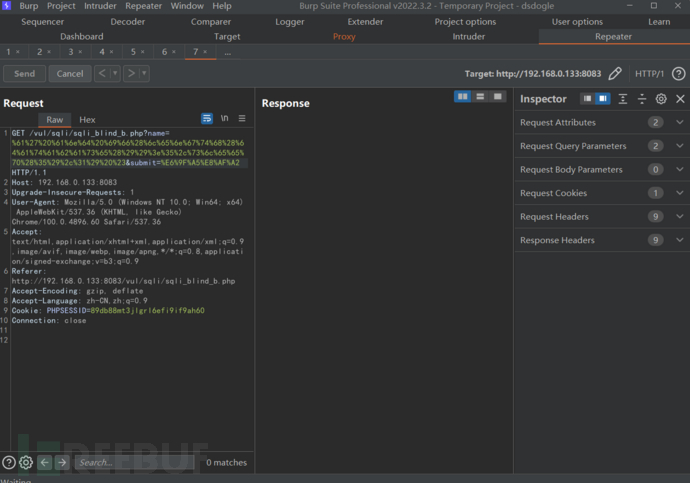690x483 pixels.
Task: Switch Response to combined tab layout
Action: [498, 96]
